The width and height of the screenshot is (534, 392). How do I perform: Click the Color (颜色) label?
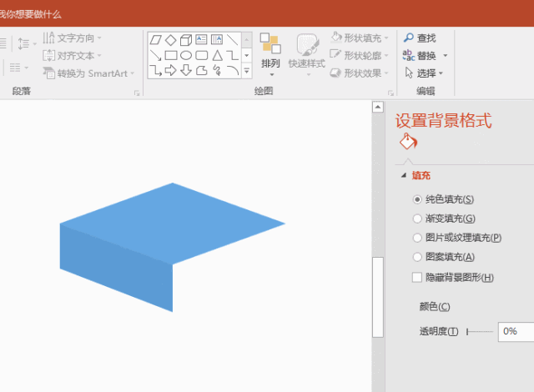coord(435,307)
